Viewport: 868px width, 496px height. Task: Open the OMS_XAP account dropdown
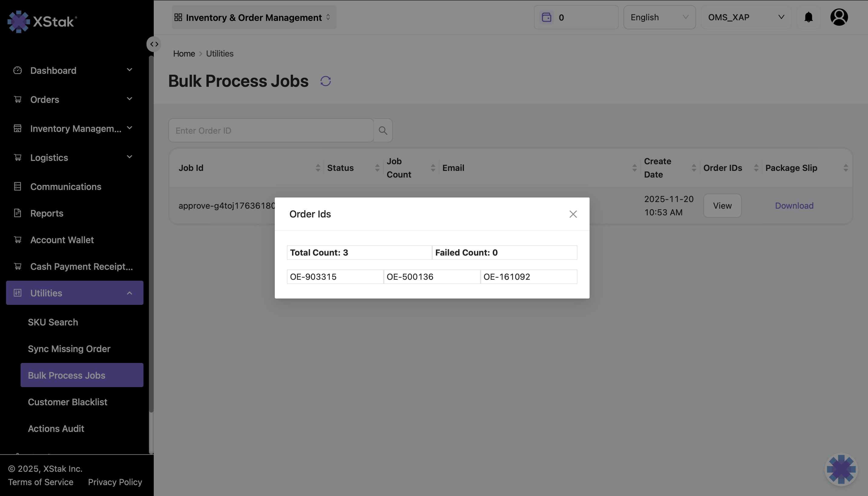(x=746, y=17)
